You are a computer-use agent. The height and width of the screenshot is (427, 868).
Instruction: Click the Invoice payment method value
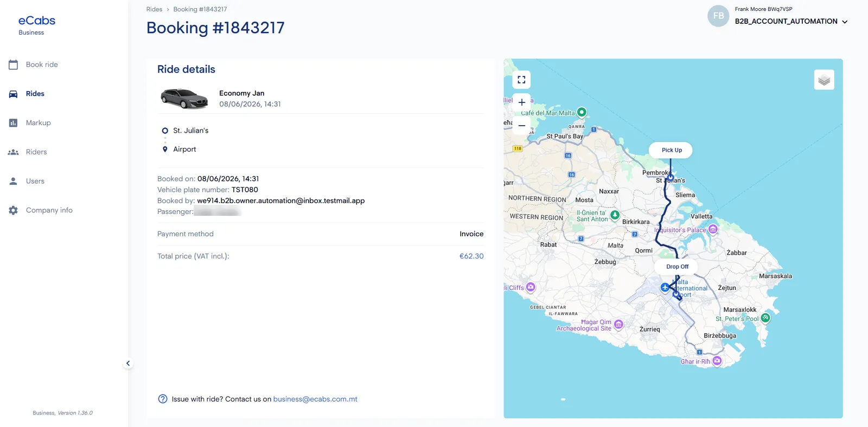[471, 234]
